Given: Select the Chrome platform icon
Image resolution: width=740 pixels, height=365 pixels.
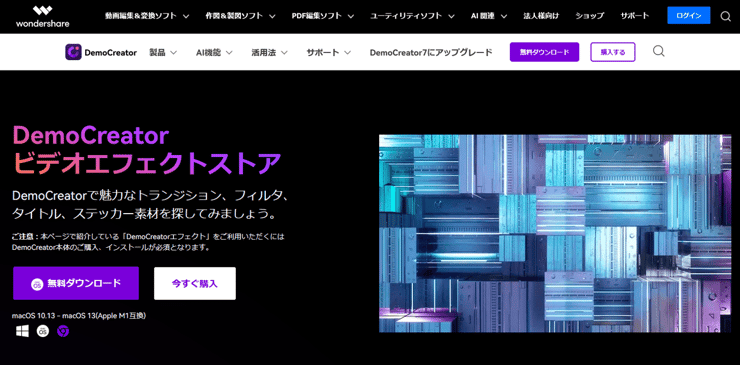Looking at the screenshot, I should (x=63, y=331).
